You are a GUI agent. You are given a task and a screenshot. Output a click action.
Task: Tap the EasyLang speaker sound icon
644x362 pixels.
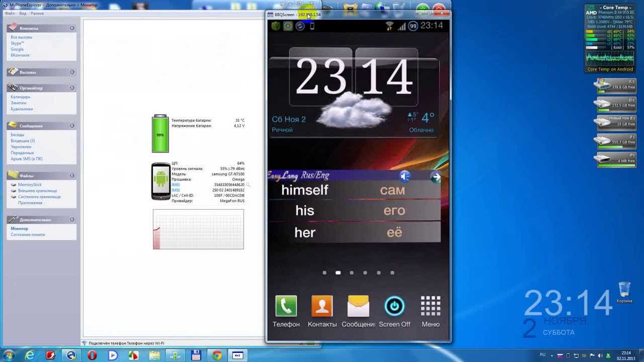(x=405, y=176)
